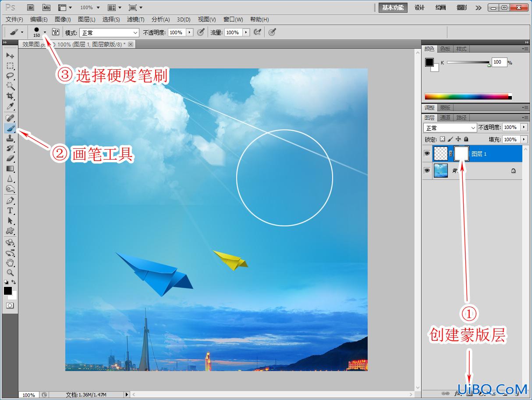This screenshot has height=400, width=532.
Task: Select the History Brush tool
Action: click(10, 149)
